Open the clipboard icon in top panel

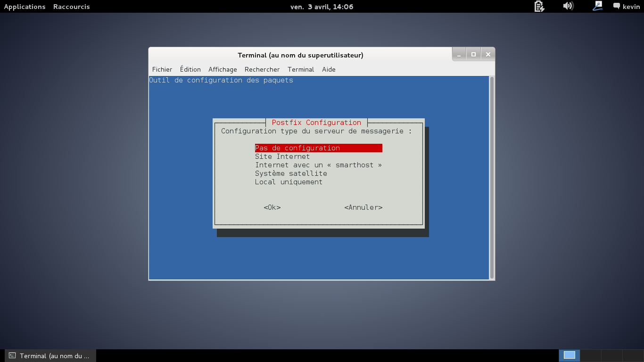tap(539, 6)
